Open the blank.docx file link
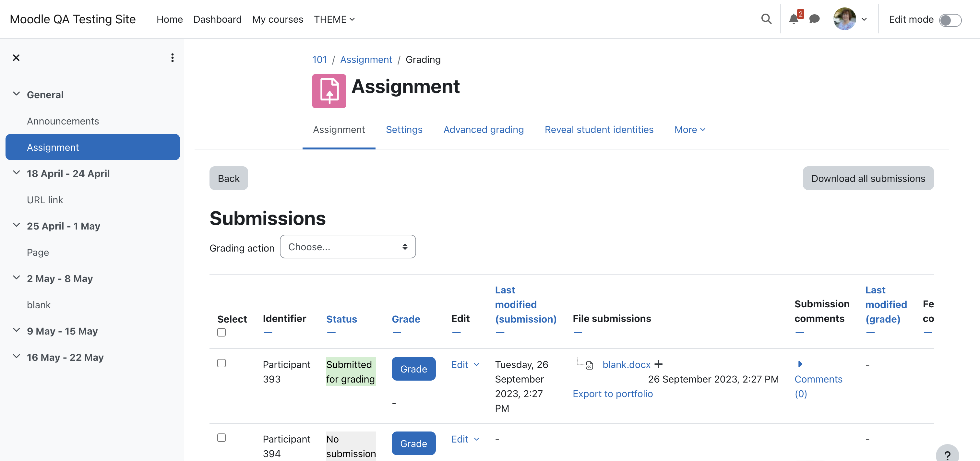Image resolution: width=980 pixels, height=461 pixels. coord(626,364)
